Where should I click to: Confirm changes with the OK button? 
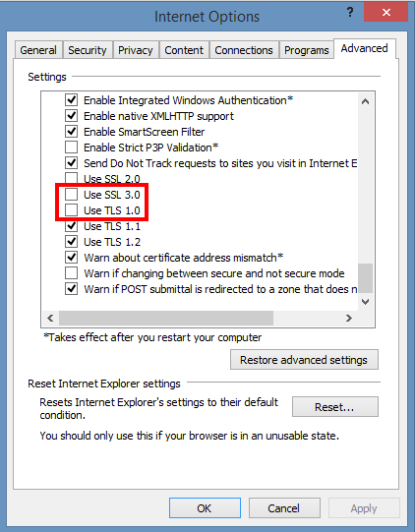(x=205, y=508)
